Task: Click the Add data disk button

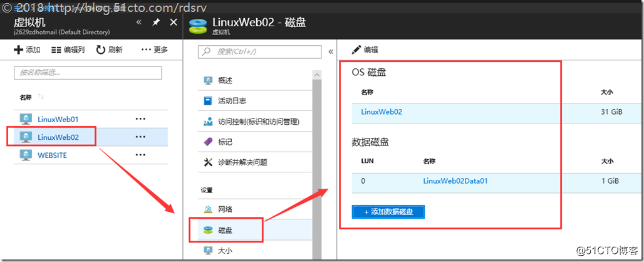Action: 388,212
